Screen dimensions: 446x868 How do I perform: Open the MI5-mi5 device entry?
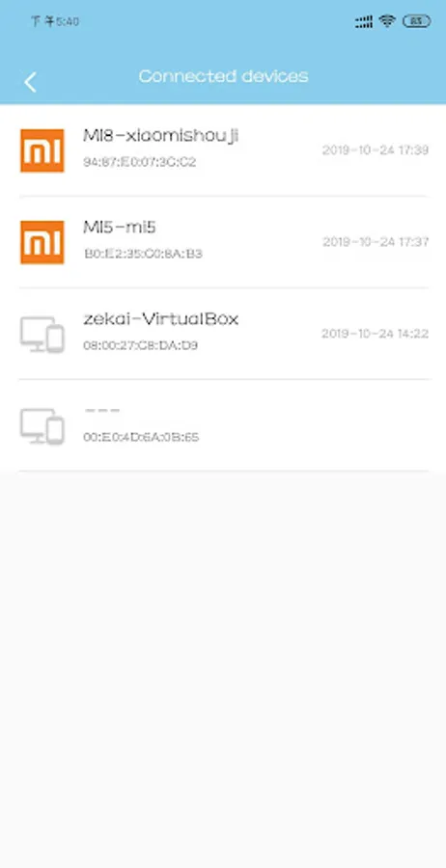coord(223,242)
